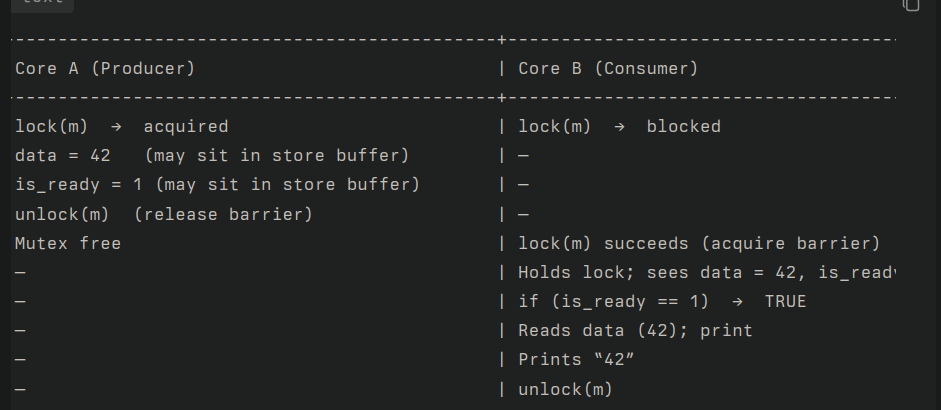Image resolution: width=941 pixels, height=410 pixels.
Task: Copy the code block with the clipboard icon
Action: 910,5
